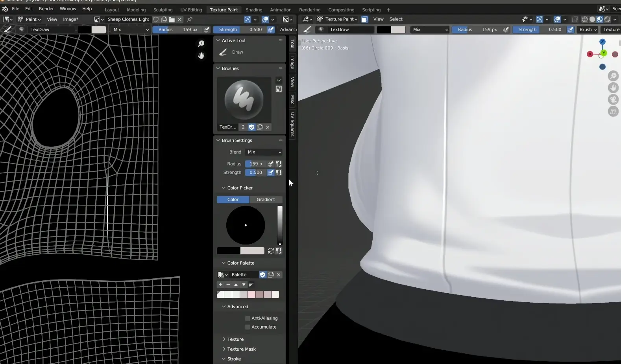Click the pan hand icon in image editor
This screenshot has width=621, height=364.
(x=201, y=55)
